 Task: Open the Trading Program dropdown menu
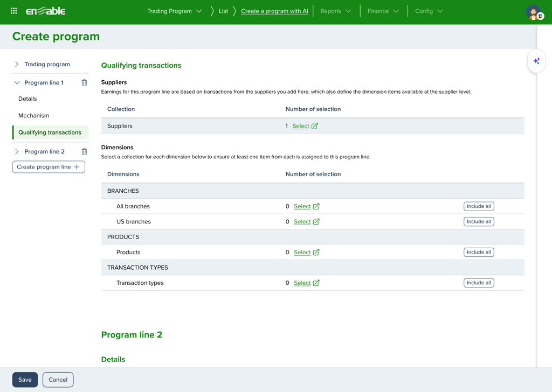(x=174, y=11)
